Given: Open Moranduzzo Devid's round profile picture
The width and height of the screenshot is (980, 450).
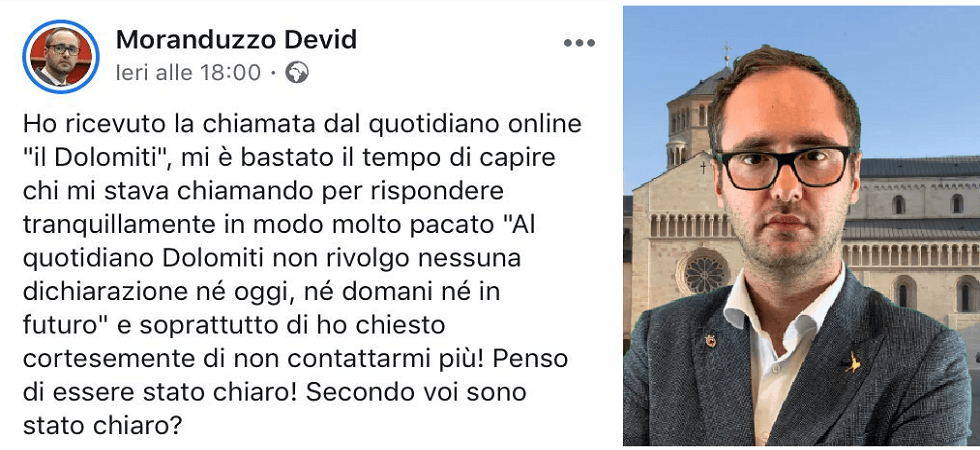Looking at the screenshot, I should tap(61, 56).
